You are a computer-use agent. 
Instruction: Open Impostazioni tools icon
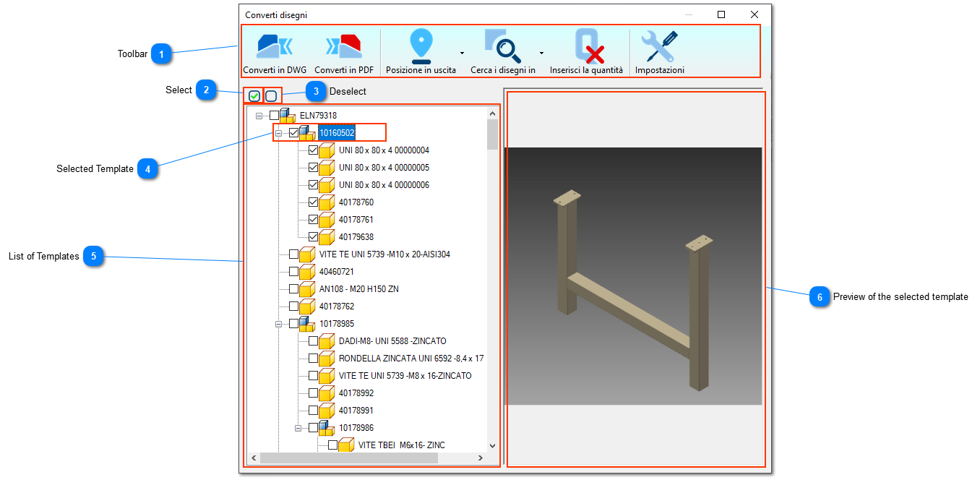pos(659,46)
